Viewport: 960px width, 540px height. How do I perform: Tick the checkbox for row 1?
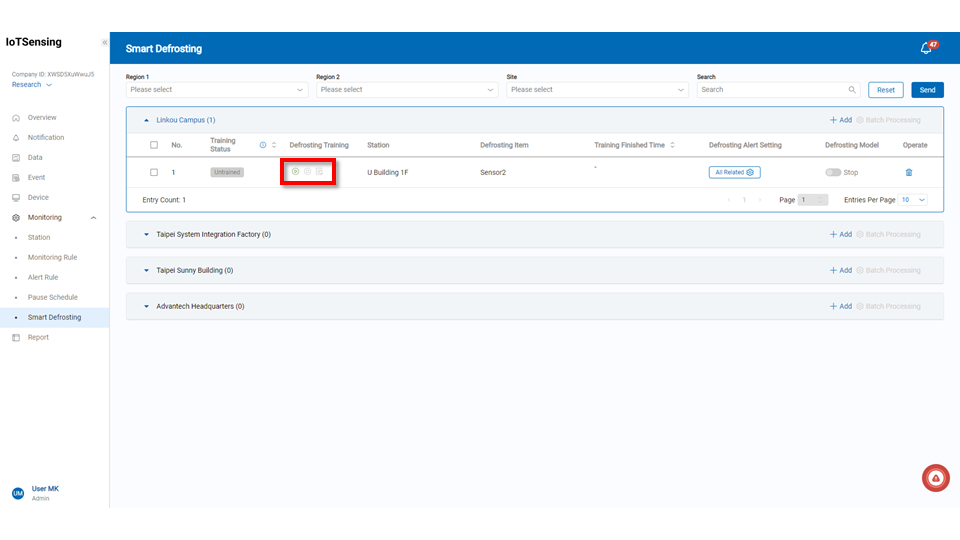[x=154, y=172]
